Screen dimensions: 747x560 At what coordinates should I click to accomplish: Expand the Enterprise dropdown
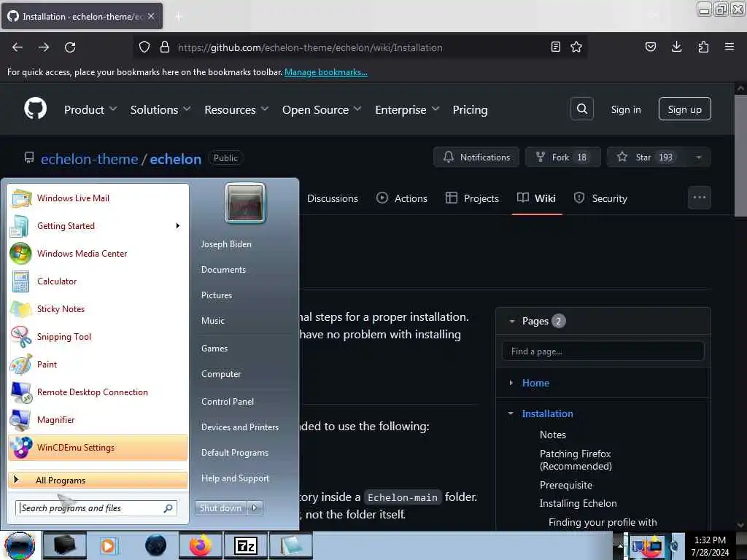[407, 109]
